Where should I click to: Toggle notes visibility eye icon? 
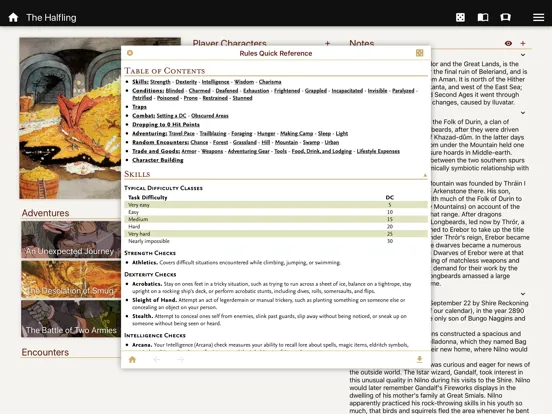(508, 43)
